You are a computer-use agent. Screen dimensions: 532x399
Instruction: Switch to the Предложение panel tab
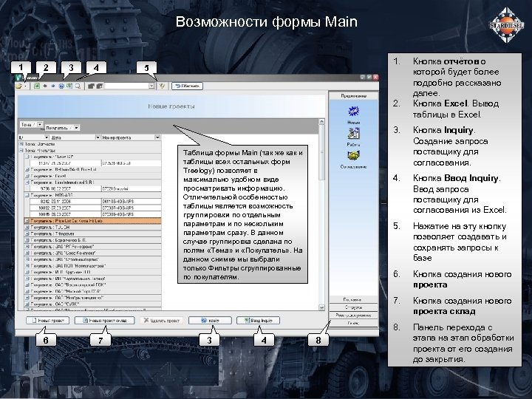[x=354, y=96]
